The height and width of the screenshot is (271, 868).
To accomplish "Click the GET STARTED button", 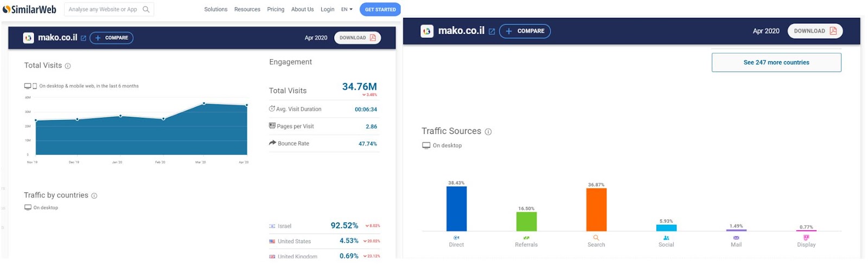I will [x=380, y=9].
